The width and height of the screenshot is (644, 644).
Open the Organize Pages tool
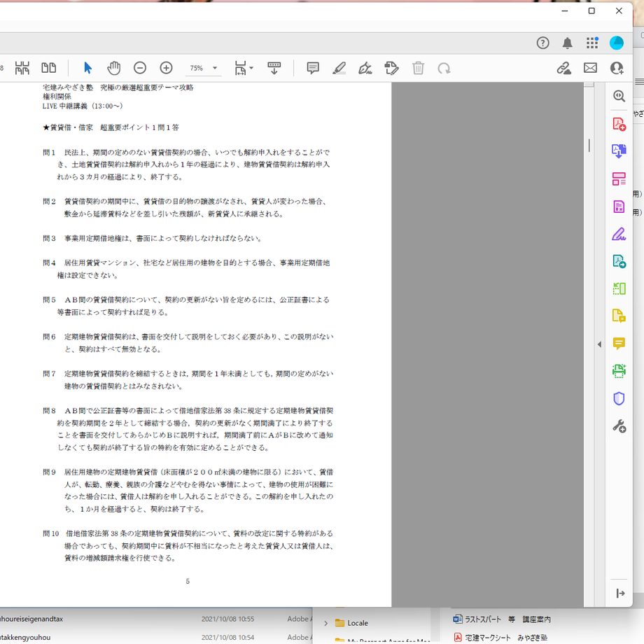[x=619, y=178]
